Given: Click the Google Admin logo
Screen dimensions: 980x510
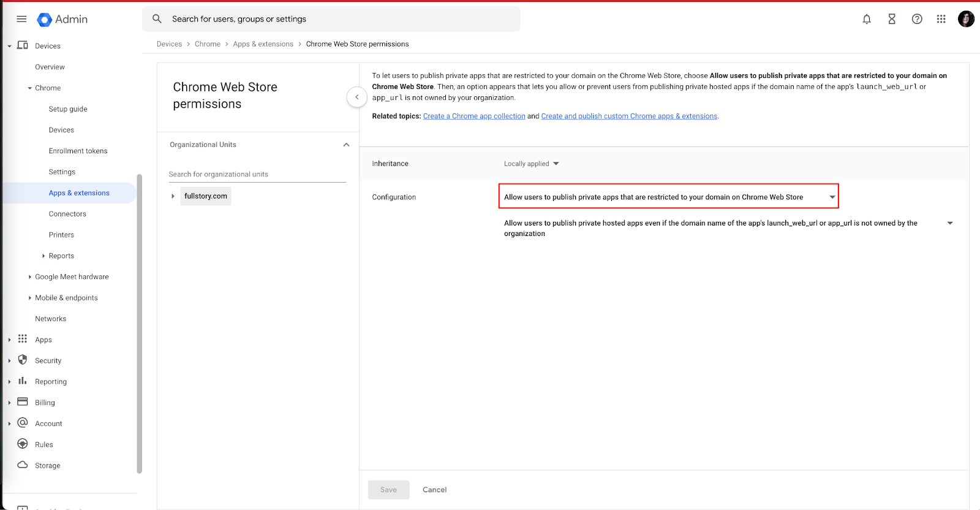Looking at the screenshot, I should point(62,20).
